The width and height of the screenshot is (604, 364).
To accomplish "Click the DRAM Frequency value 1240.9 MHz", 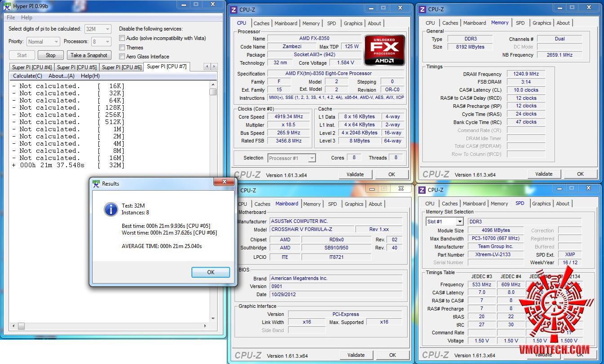I will point(526,74).
